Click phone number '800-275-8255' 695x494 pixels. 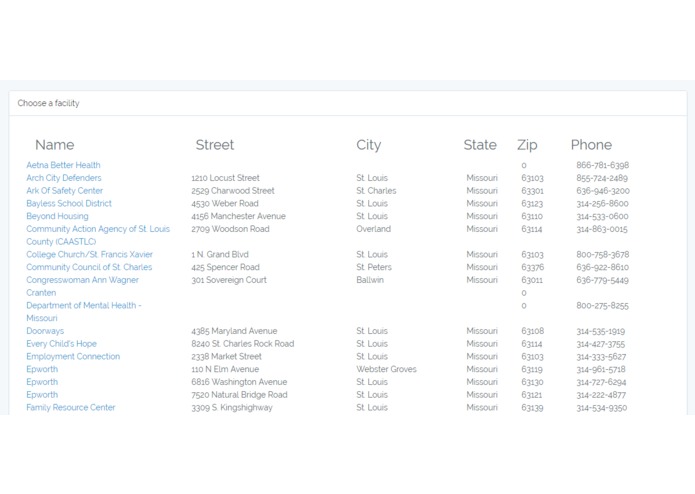tap(602, 306)
